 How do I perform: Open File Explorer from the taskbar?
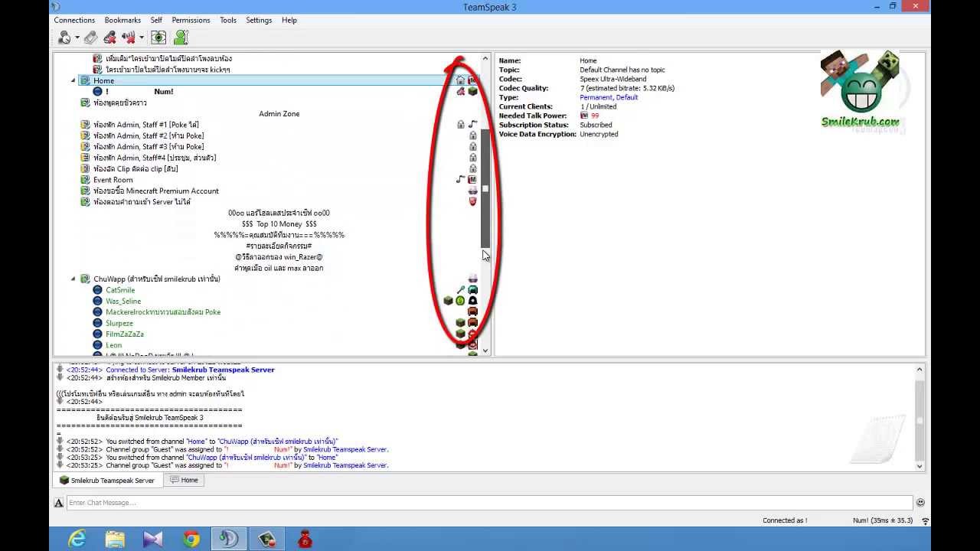(115, 540)
